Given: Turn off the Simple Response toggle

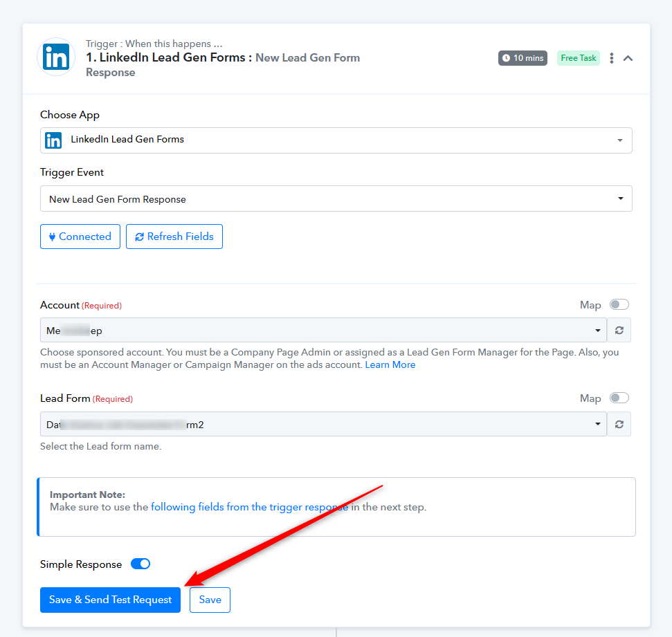Looking at the screenshot, I should (140, 564).
